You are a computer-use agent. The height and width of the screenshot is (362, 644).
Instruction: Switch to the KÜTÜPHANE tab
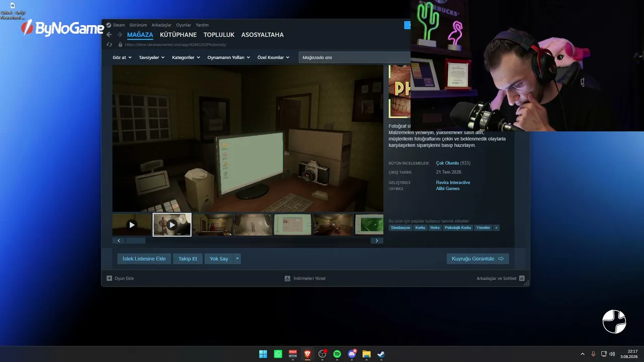pyautogui.click(x=178, y=35)
